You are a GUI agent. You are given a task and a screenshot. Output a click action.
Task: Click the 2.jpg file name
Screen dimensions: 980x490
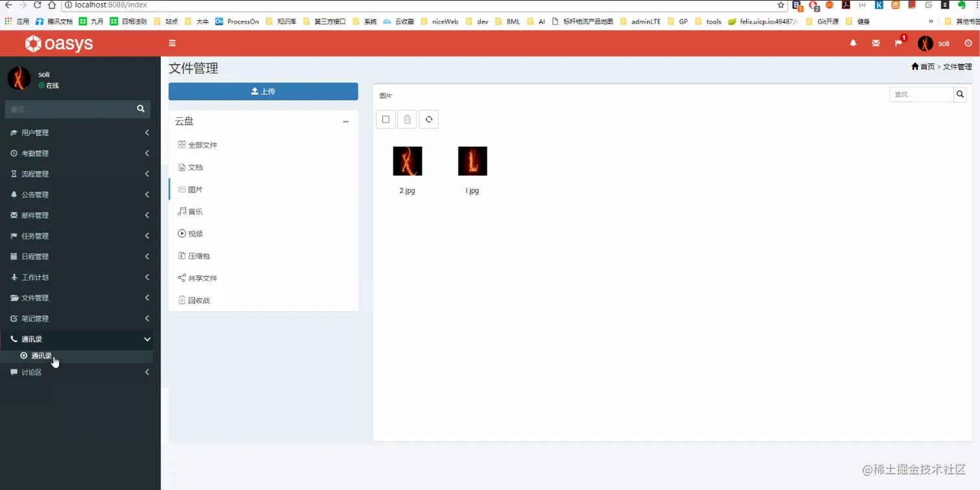407,191
